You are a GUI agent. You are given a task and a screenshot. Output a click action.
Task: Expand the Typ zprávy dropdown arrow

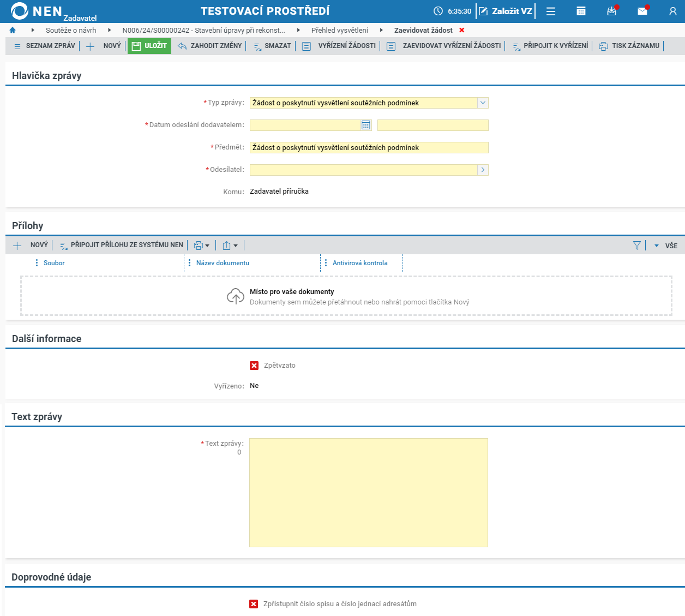click(x=483, y=103)
